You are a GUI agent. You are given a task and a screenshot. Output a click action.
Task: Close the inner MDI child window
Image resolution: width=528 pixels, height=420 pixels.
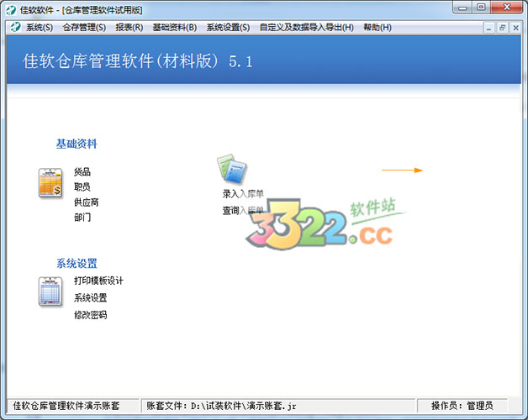(x=515, y=28)
